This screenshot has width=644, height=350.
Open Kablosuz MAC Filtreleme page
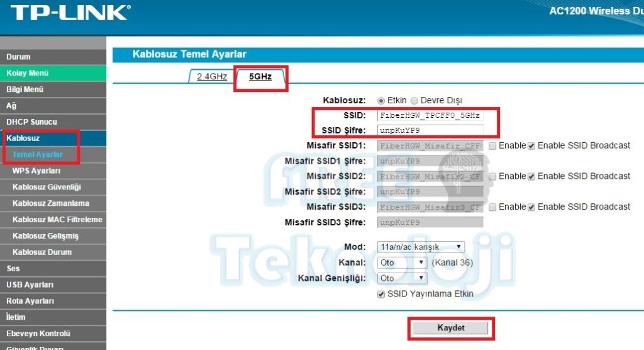click(57, 220)
